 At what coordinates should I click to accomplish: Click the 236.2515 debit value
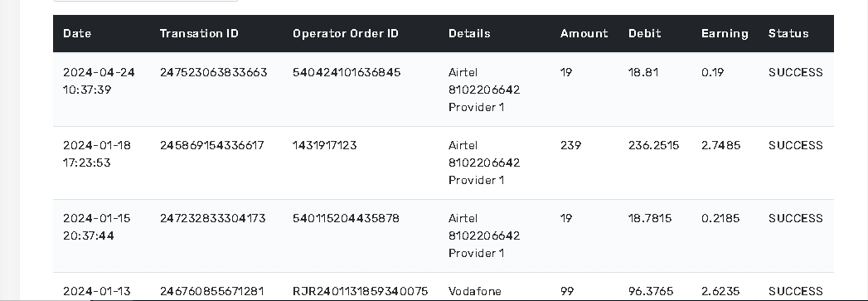tap(654, 145)
